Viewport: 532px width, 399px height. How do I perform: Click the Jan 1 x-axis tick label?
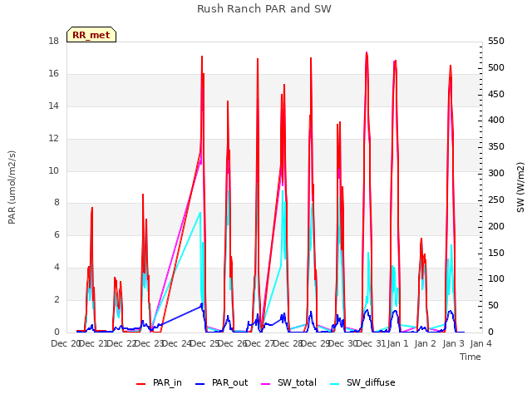click(x=398, y=343)
